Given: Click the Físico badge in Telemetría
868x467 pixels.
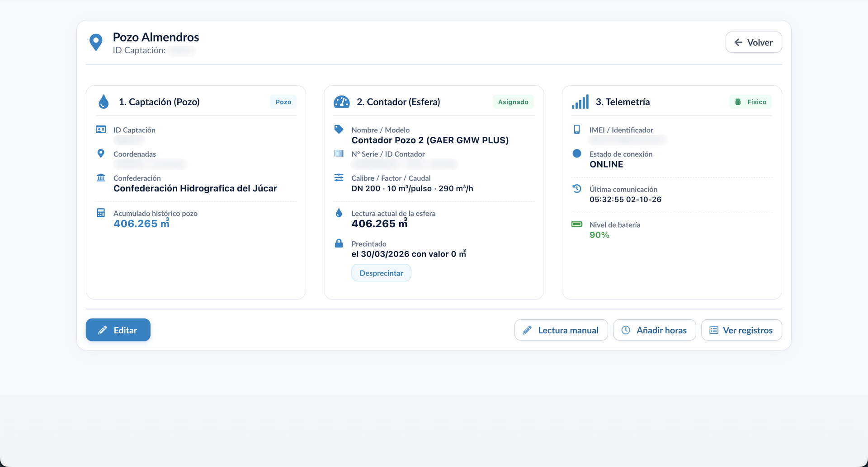Looking at the screenshot, I should pos(750,102).
